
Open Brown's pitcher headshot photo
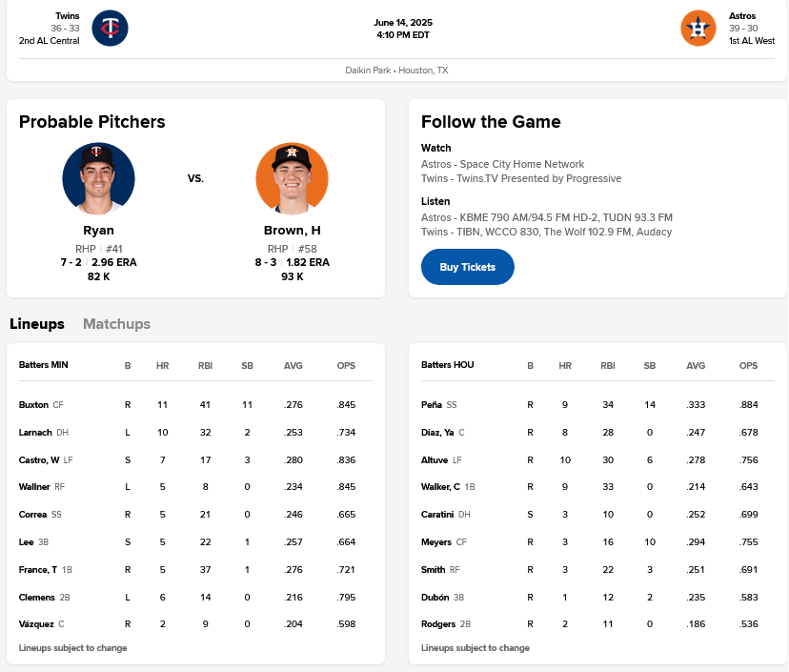(292, 179)
